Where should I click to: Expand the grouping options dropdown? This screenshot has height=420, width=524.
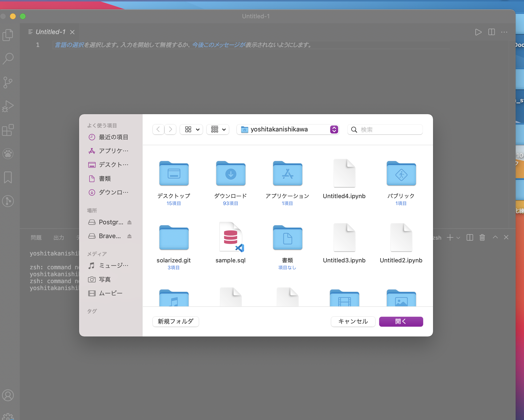point(218,129)
